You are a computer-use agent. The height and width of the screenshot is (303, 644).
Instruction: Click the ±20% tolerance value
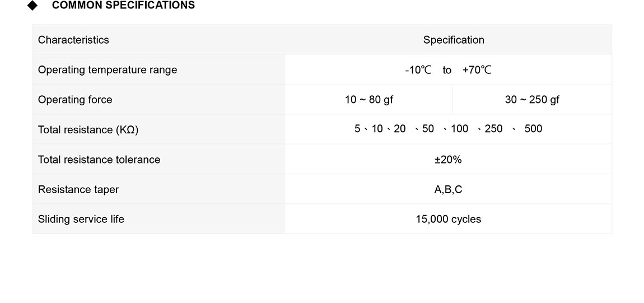(x=448, y=160)
